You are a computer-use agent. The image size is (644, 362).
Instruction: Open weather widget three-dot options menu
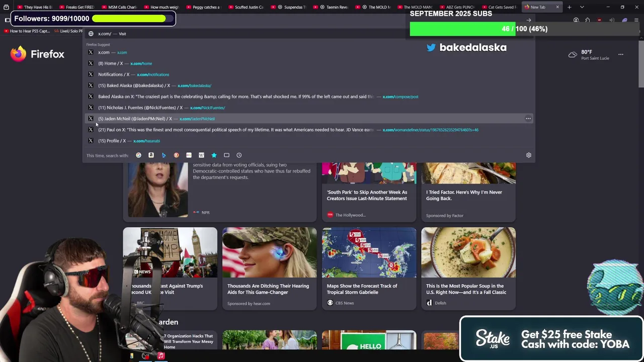[x=620, y=54]
